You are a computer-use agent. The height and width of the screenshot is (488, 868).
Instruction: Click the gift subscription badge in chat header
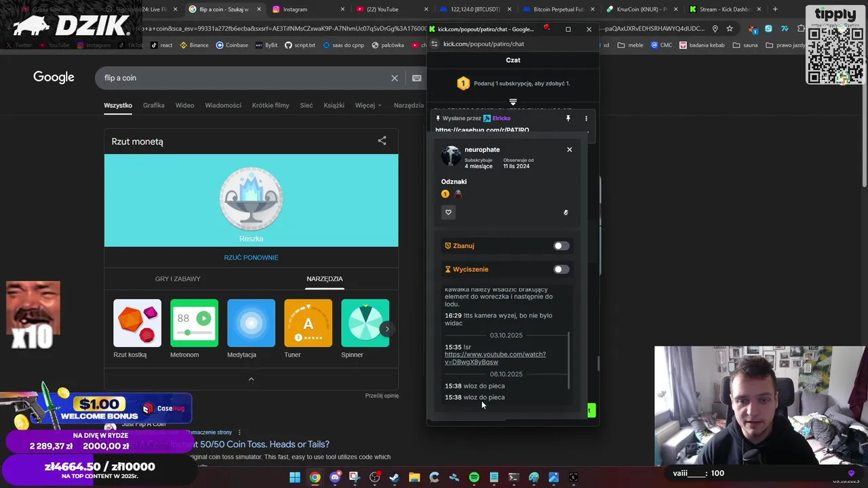coord(463,83)
